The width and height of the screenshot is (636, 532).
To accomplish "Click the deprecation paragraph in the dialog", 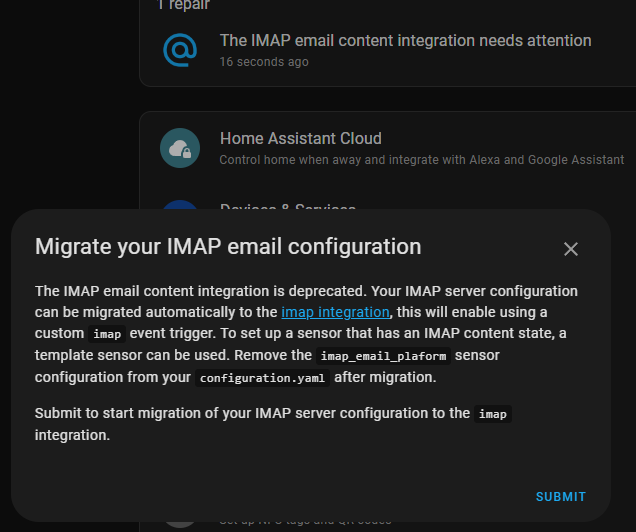I will (306, 334).
